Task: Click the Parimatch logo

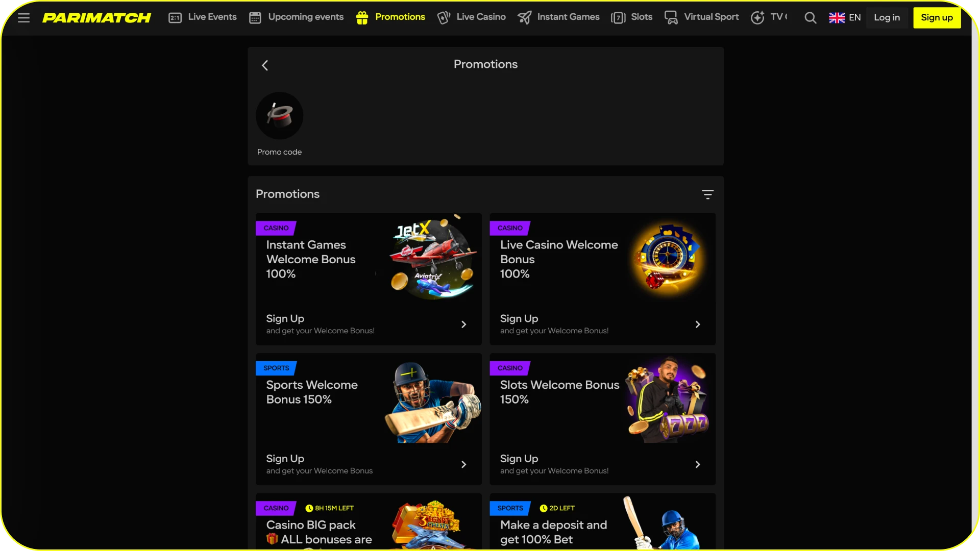Action: point(96,17)
